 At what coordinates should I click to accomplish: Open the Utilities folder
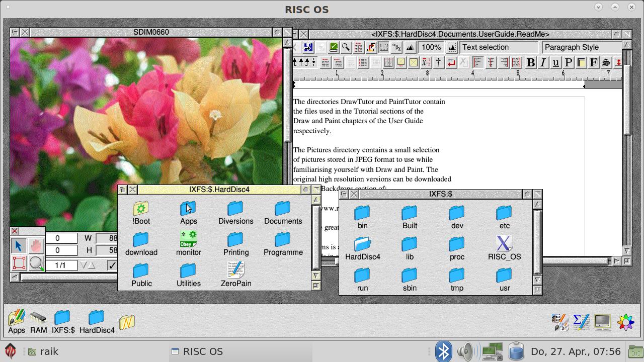[x=188, y=275]
